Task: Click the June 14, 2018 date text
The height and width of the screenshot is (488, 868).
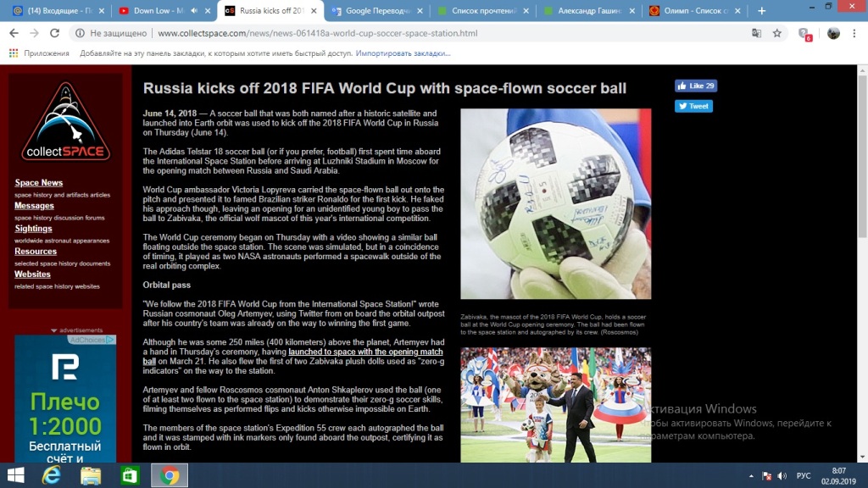Action: [170, 114]
